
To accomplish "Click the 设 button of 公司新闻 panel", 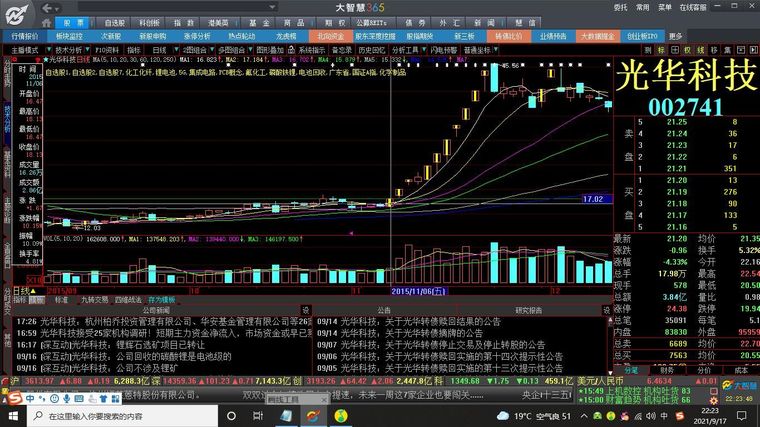I will (x=305, y=310).
